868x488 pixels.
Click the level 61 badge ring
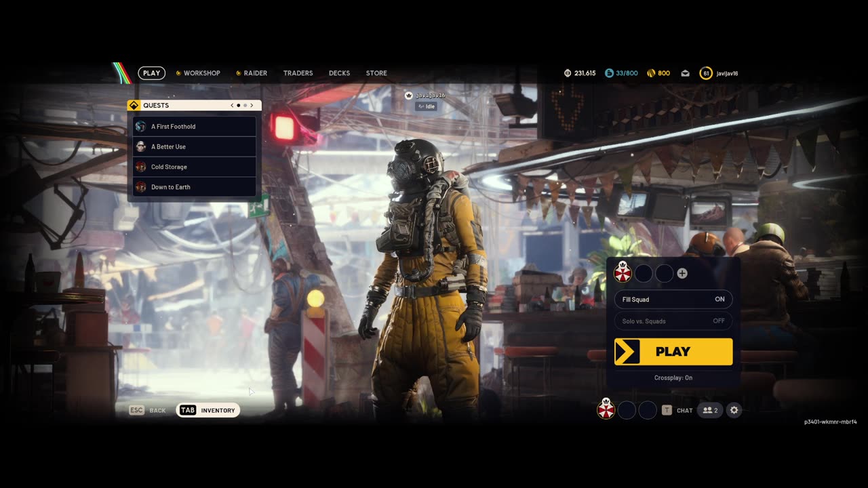tap(706, 73)
